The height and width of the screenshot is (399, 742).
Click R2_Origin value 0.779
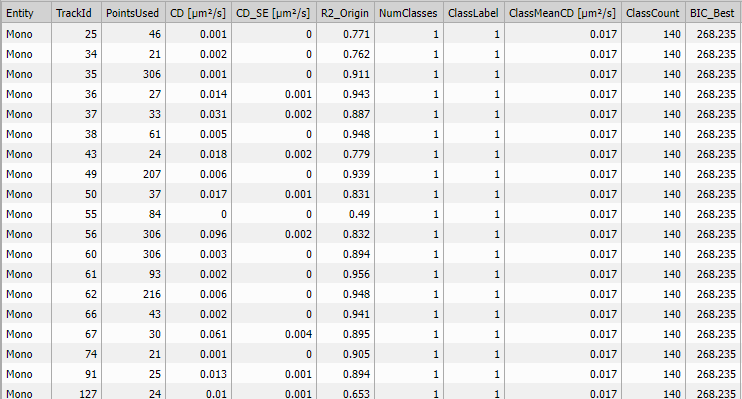356,154
